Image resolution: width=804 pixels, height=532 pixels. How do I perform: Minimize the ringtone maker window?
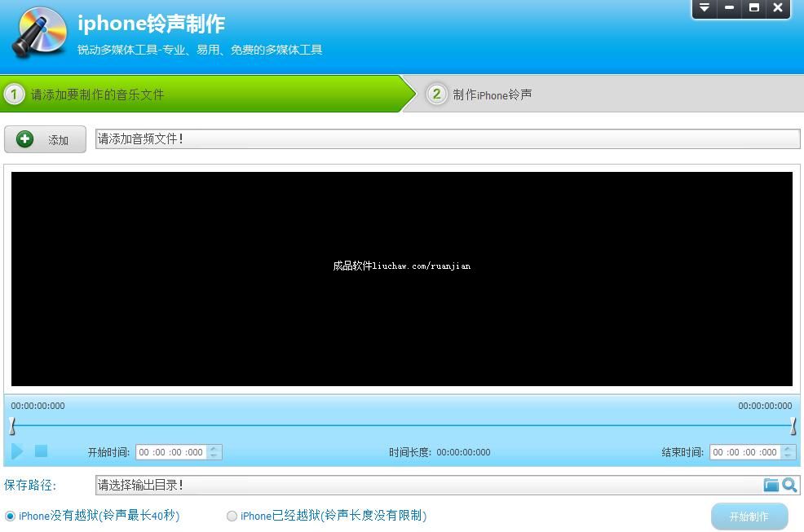tap(729, 8)
